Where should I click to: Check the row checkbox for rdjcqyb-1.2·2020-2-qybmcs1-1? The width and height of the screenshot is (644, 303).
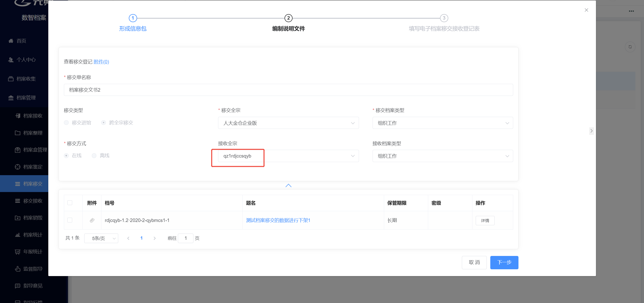click(70, 220)
